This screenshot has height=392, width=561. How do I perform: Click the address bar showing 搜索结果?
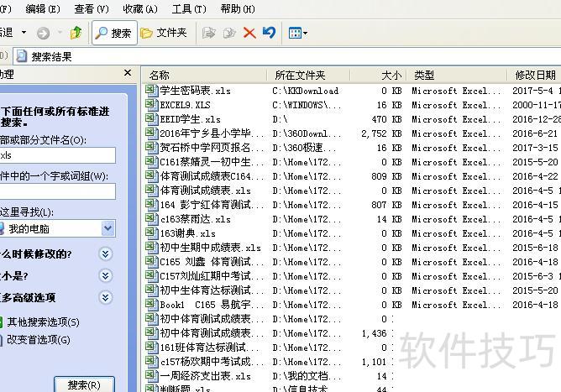[x=286, y=56]
